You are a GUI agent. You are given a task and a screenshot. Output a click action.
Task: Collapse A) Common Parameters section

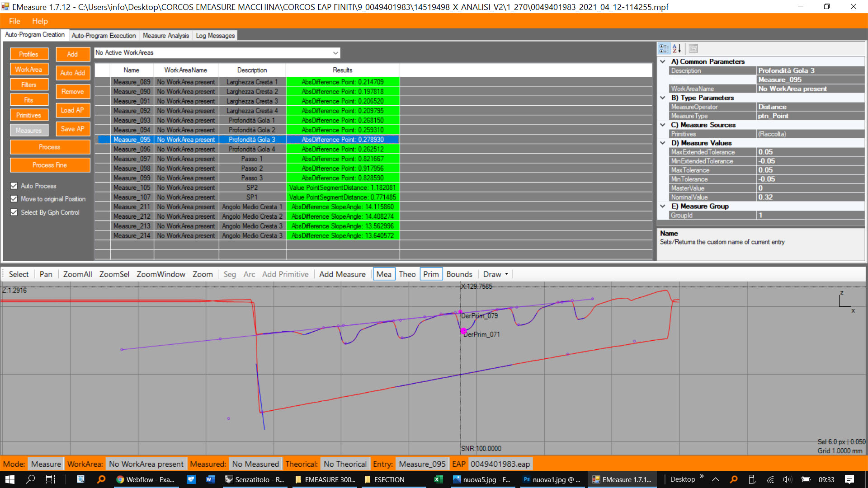coord(663,61)
